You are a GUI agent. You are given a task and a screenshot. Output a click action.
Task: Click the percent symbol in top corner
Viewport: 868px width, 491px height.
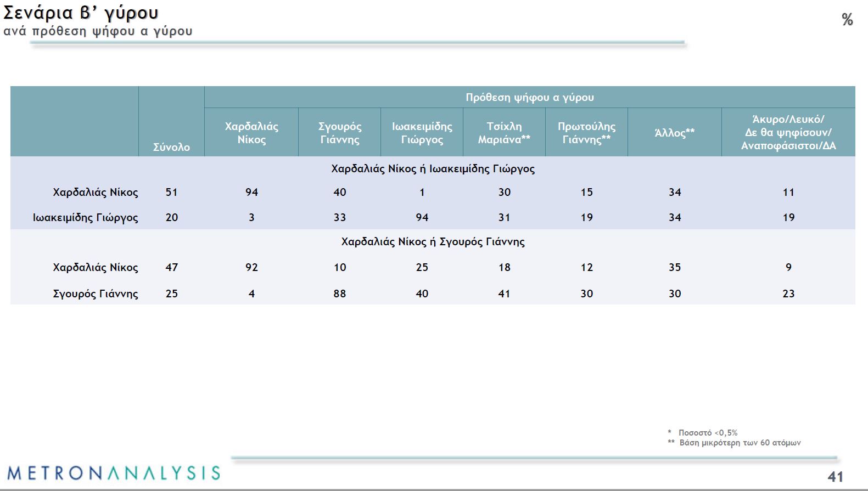pyautogui.click(x=847, y=20)
